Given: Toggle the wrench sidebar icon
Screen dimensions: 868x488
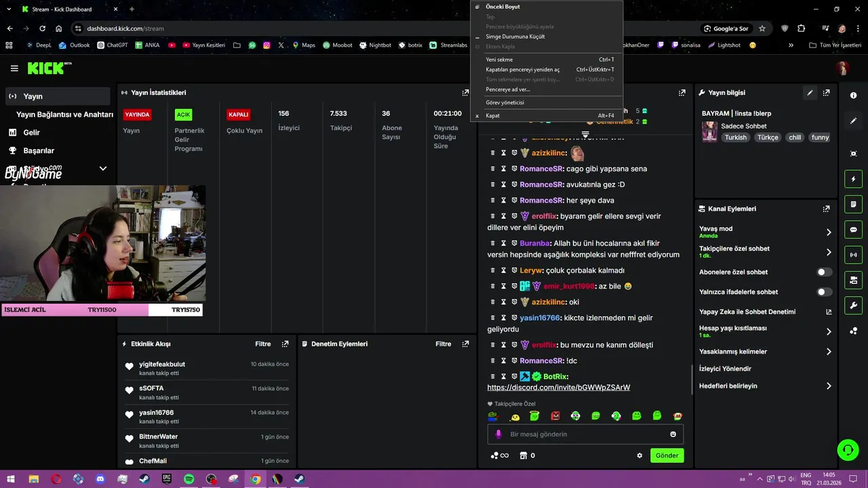Looking at the screenshot, I should (853, 305).
